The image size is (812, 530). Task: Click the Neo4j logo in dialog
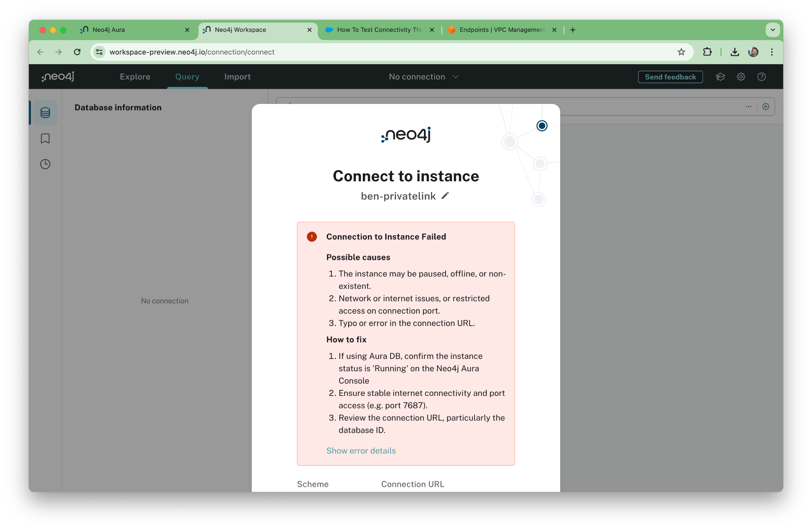(406, 134)
